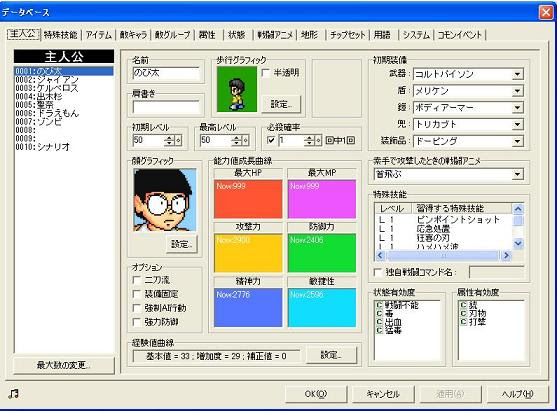The image size is (557, 411).
Task: Click the 最大数の変更 button
Action: (x=64, y=365)
